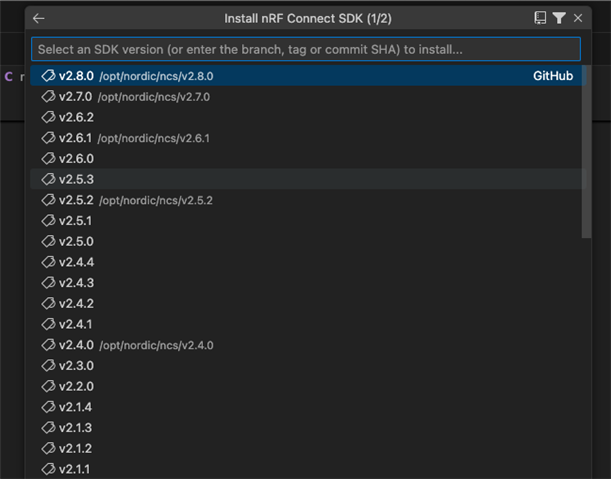Select the v2.6.1 entry
The width and height of the screenshot is (611, 479).
[x=308, y=138]
